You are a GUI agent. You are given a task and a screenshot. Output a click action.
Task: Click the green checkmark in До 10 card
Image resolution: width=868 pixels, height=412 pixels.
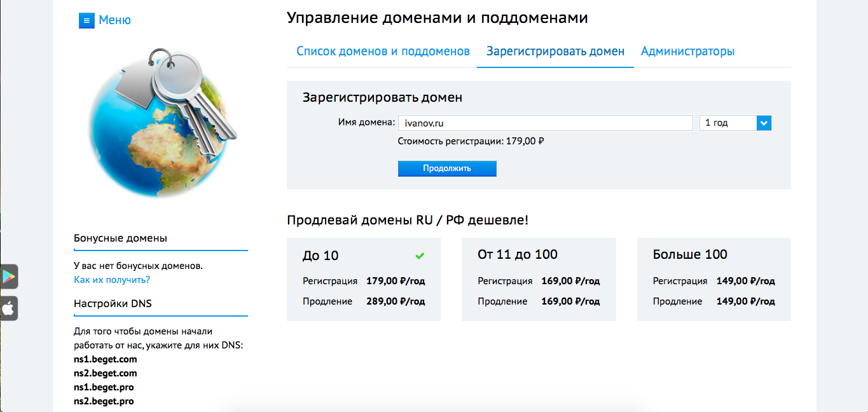pos(420,256)
